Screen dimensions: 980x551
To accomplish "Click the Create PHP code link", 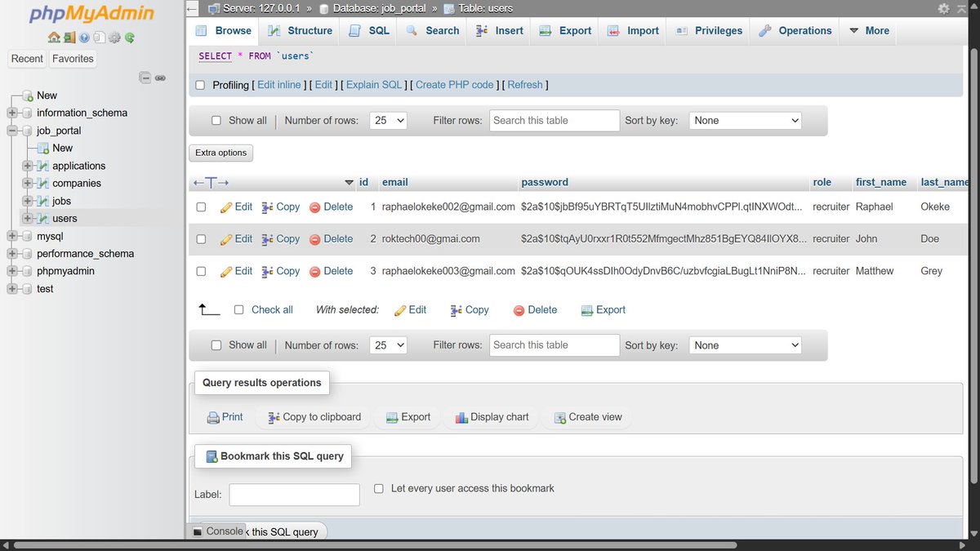I will point(455,85).
